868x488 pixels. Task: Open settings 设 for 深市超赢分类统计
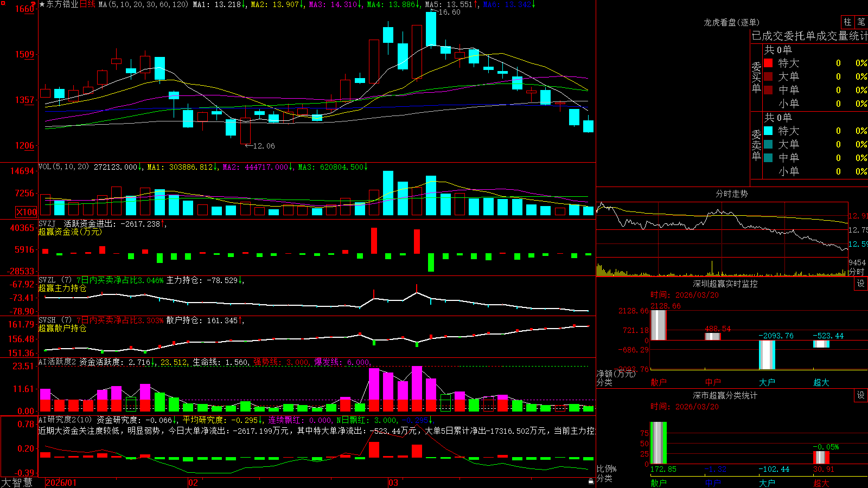click(x=861, y=395)
